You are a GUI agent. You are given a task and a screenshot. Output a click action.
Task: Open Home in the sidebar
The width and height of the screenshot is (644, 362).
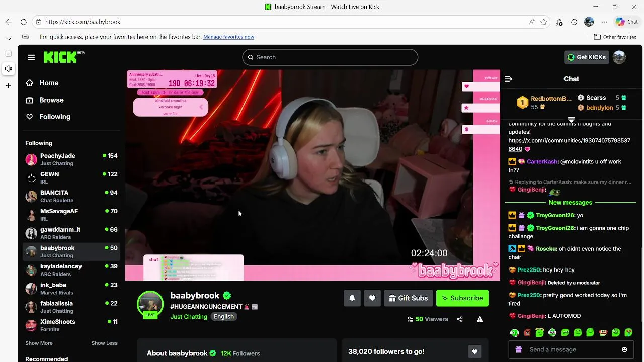(x=49, y=83)
